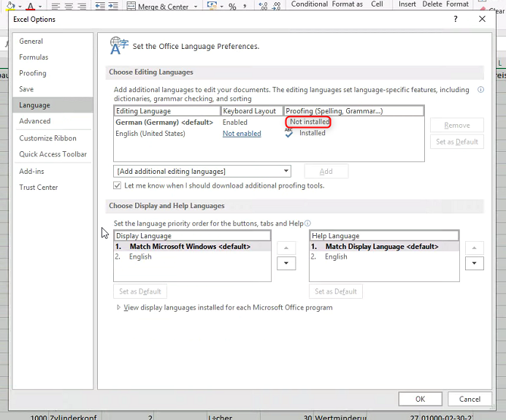The image size is (506, 420).
Task: Click info icon beside editing languages description
Action: (x=480, y=90)
